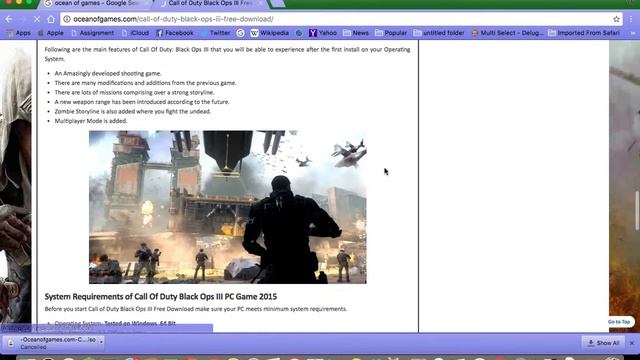640x360 pixels.
Task: Open the globe icon bookmark after Wikipedia
Action: point(299,33)
